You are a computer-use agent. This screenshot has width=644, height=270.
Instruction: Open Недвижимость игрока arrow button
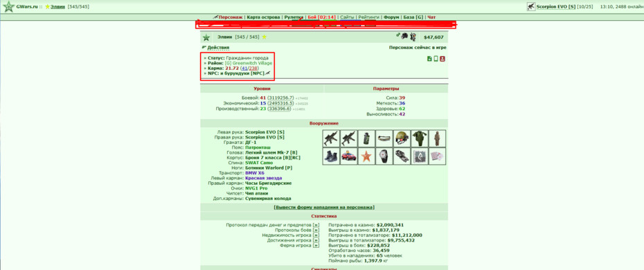coord(316,235)
